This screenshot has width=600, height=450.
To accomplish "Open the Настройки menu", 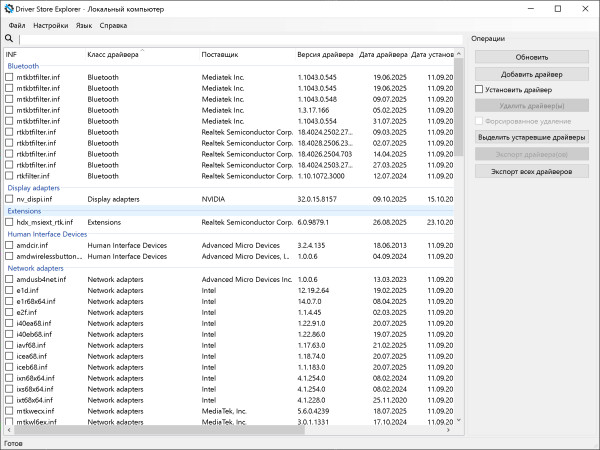I will click(50, 23).
